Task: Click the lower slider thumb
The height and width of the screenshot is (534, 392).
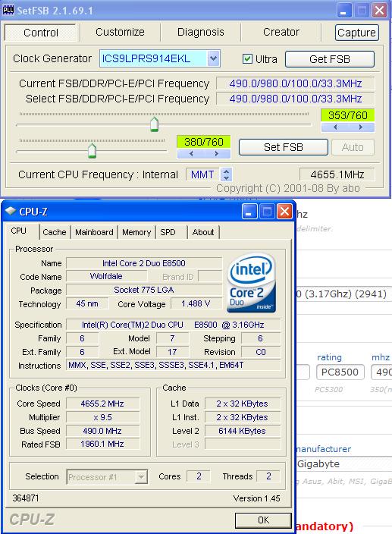Action: tap(92, 150)
